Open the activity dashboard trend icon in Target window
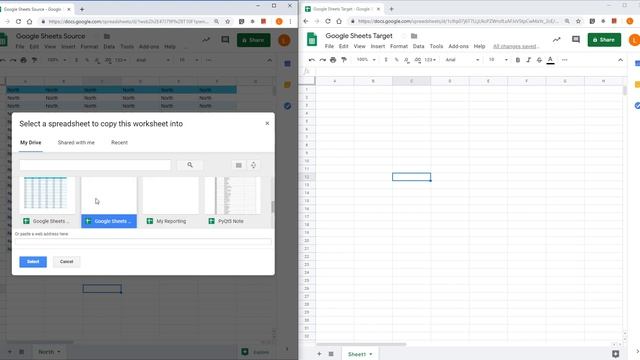Image resolution: width=640 pixels, height=360 pixels. [556, 40]
